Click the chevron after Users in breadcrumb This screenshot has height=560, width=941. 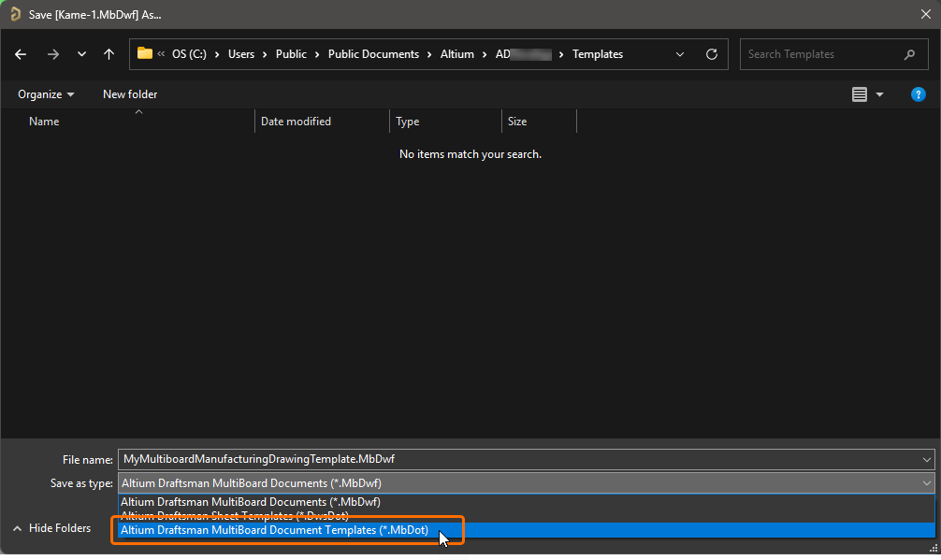click(x=266, y=54)
